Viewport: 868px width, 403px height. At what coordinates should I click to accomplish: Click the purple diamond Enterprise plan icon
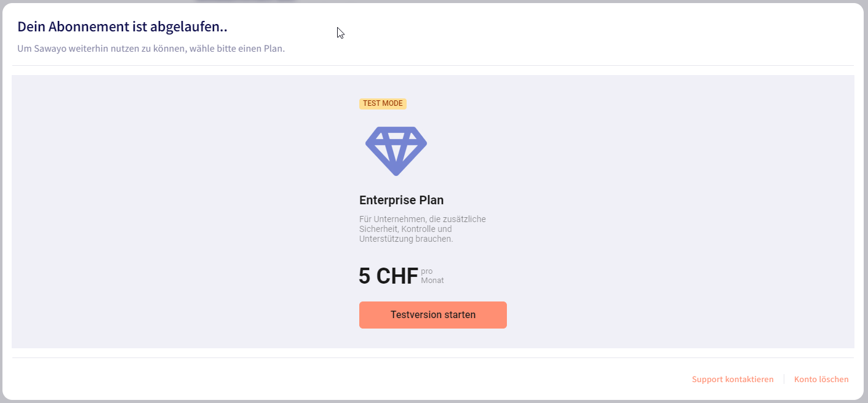coord(396,151)
